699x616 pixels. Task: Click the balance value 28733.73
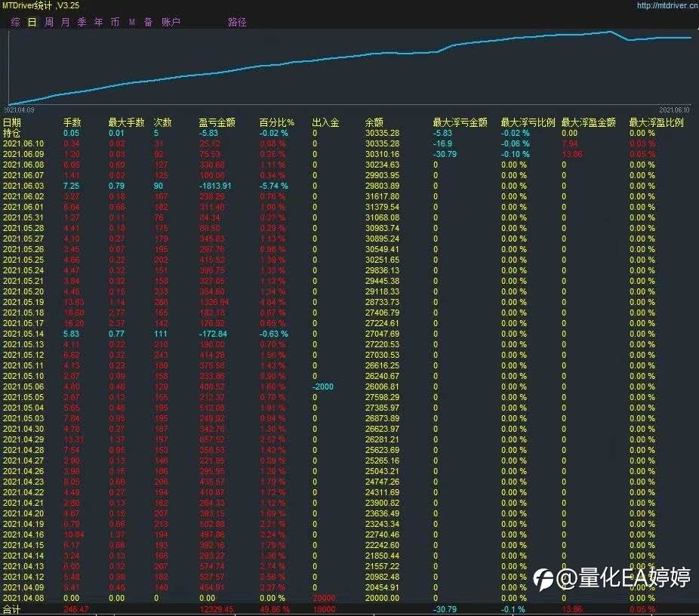[x=382, y=302]
